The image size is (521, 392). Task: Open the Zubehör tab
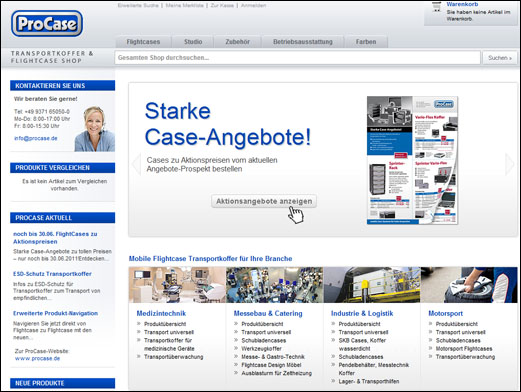[x=237, y=42]
